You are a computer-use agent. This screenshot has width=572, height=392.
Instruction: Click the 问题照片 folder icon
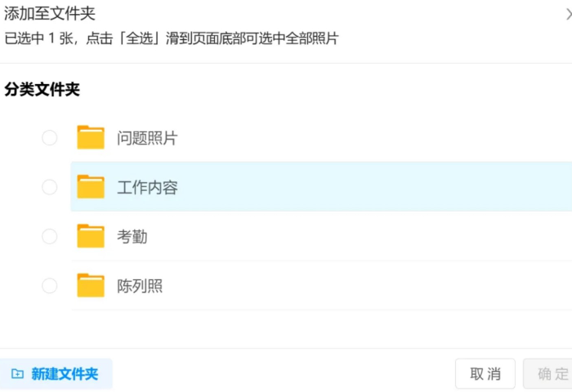[91, 137]
